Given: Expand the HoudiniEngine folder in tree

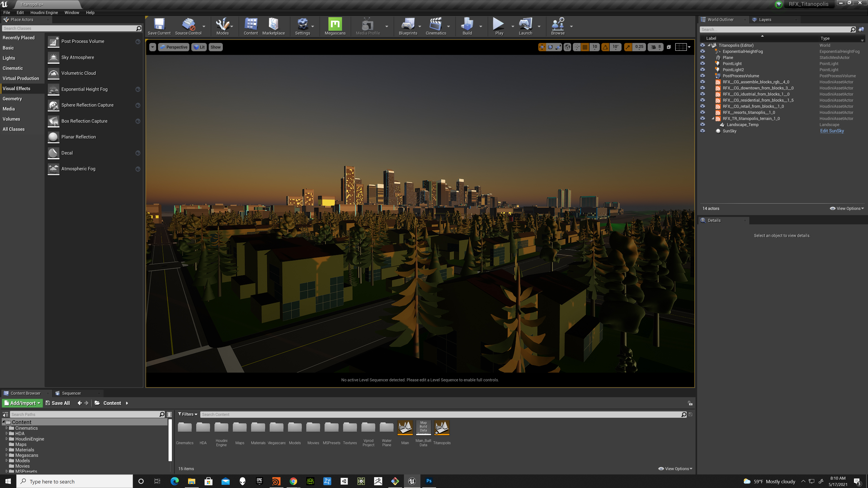Looking at the screenshot, I should [6, 439].
